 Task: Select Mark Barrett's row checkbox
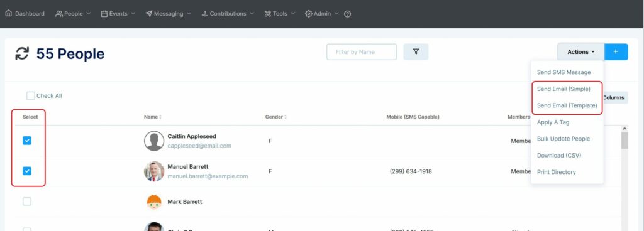click(27, 201)
